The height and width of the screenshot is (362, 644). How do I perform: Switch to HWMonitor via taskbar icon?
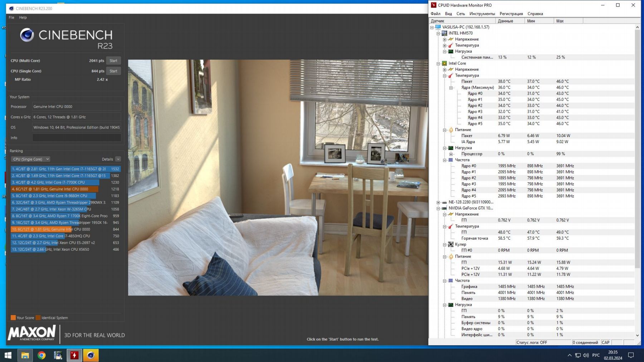coord(74,355)
